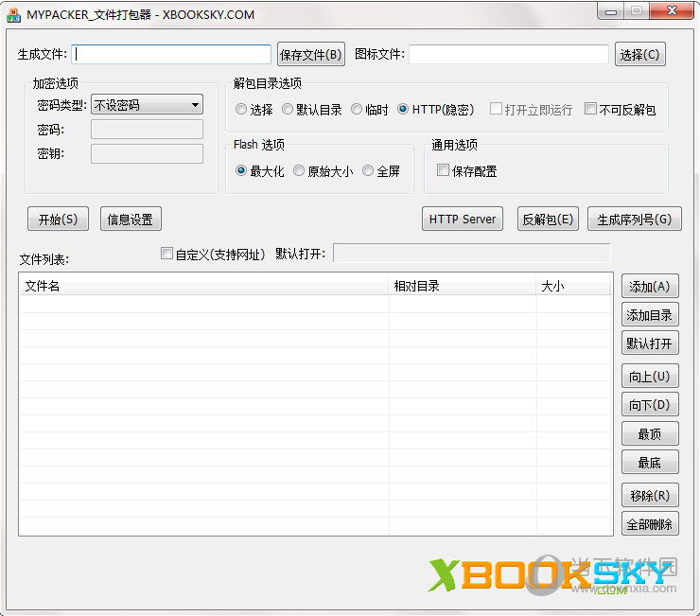Click the 移除(R) remove button
This screenshot has width=700, height=616.
(x=650, y=495)
